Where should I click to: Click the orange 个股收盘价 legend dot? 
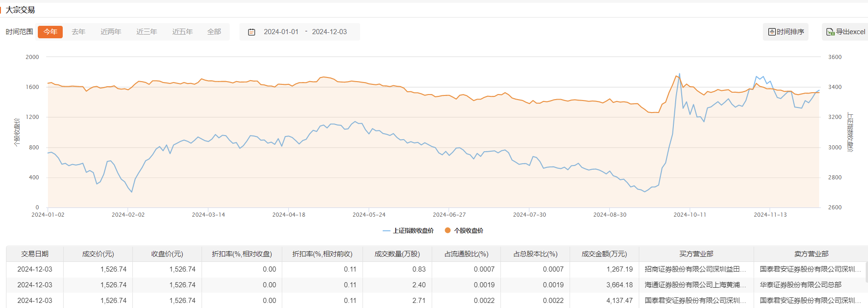point(447,231)
